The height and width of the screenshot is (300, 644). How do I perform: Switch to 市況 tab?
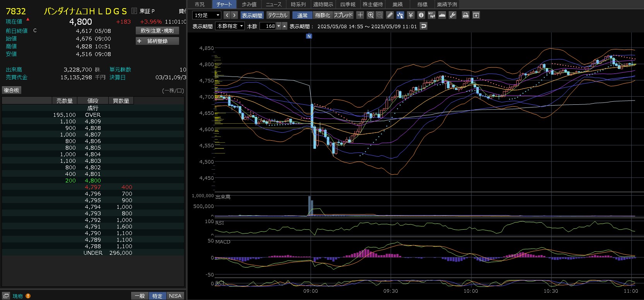pyautogui.click(x=200, y=4)
